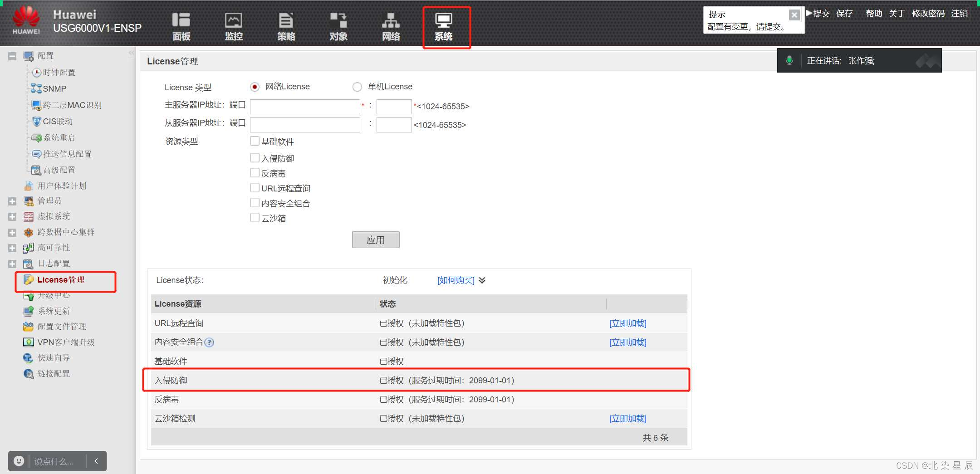
Task: Click the 主服务器IP地址 input field
Action: [304, 106]
